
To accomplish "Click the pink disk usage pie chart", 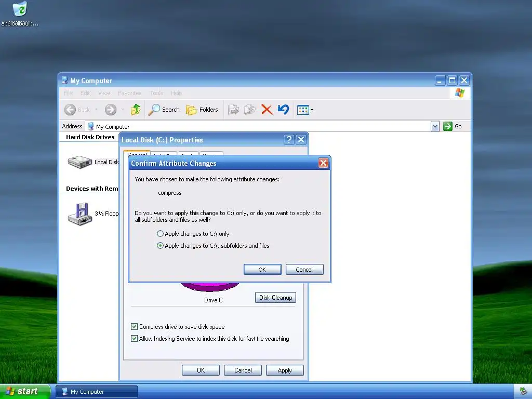I will [x=210, y=287].
